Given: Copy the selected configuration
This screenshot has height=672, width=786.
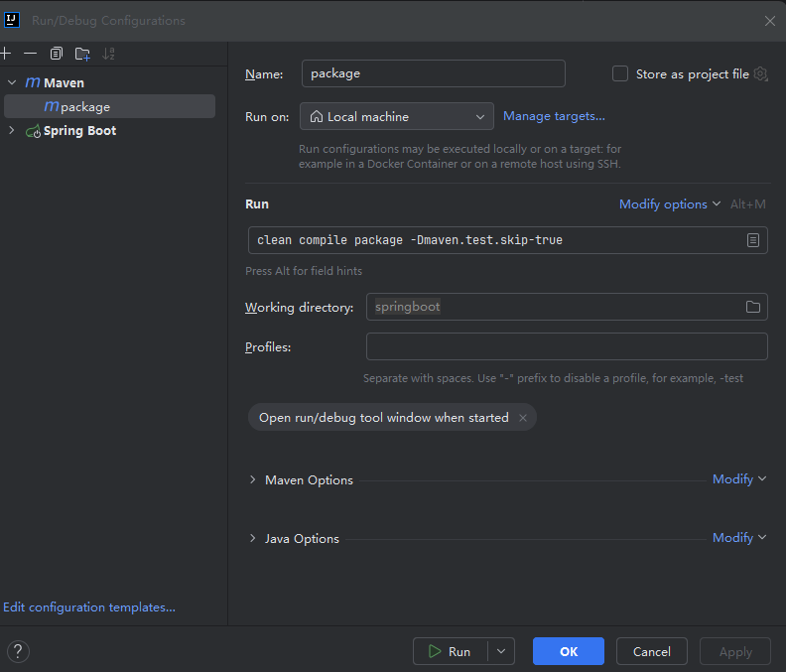Looking at the screenshot, I should 57,54.
